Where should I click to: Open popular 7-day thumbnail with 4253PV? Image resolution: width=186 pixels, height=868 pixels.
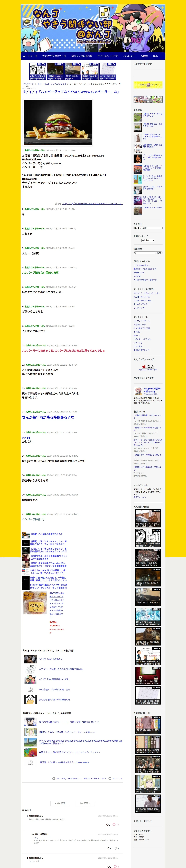pyautogui.click(x=148, y=518)
